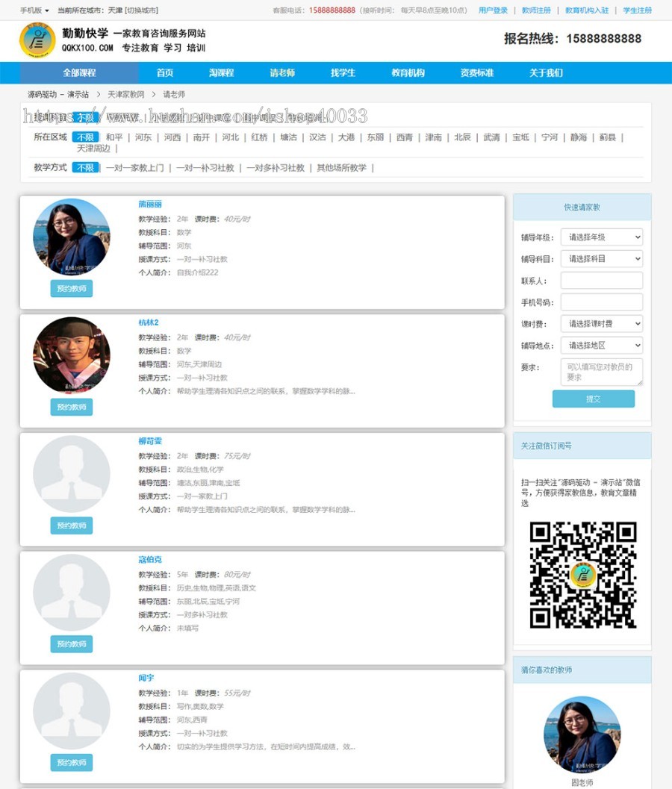Book teacher 杭林2 with 预约教师
Image resolution: width=672 pixels, height=789 pixels.
[72, 407]
